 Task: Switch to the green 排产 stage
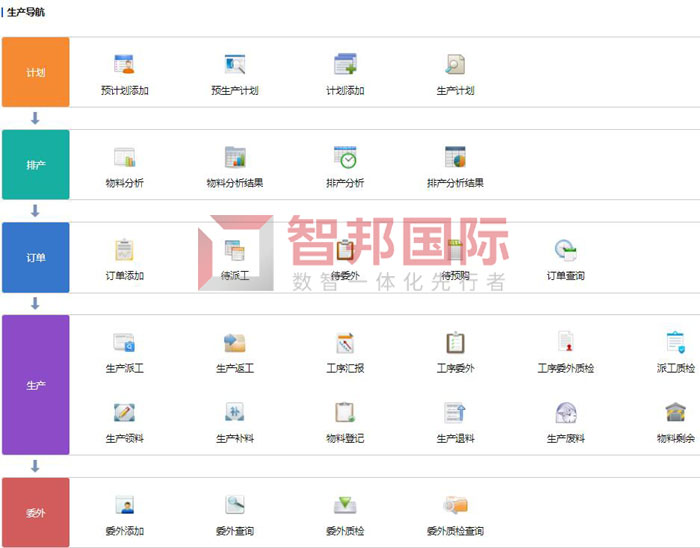[35, 164]
